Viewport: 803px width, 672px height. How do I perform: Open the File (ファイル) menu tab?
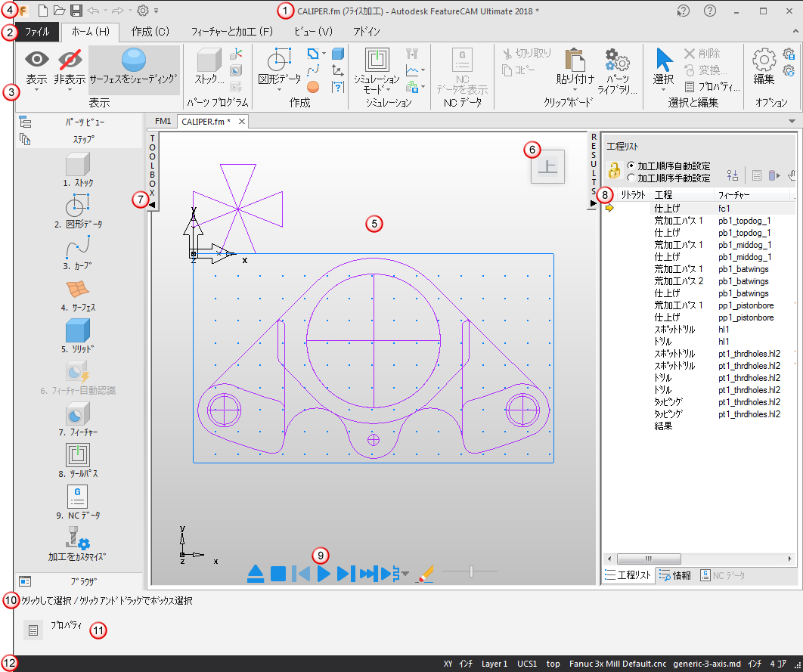tap(38, 32)
